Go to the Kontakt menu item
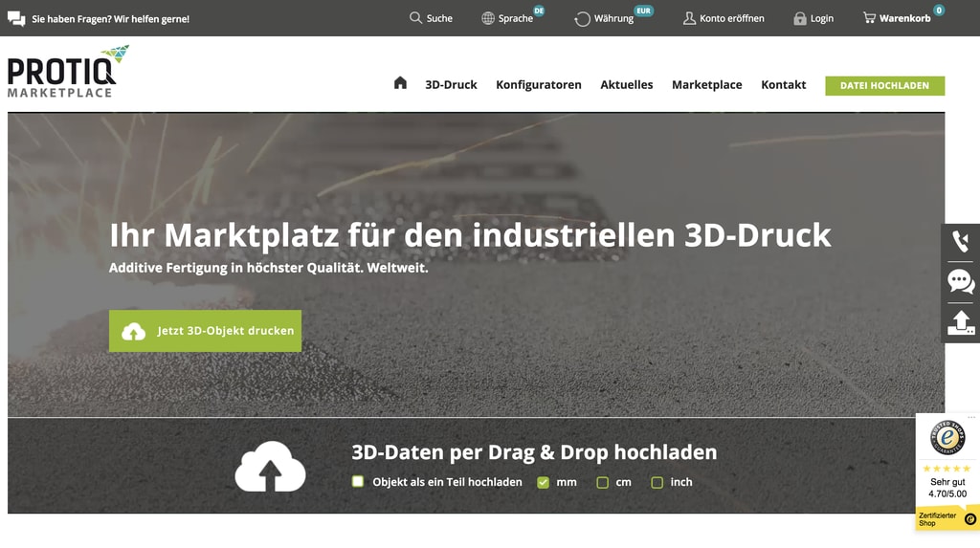The image size is (980, 548). click(x=783, y=84)
